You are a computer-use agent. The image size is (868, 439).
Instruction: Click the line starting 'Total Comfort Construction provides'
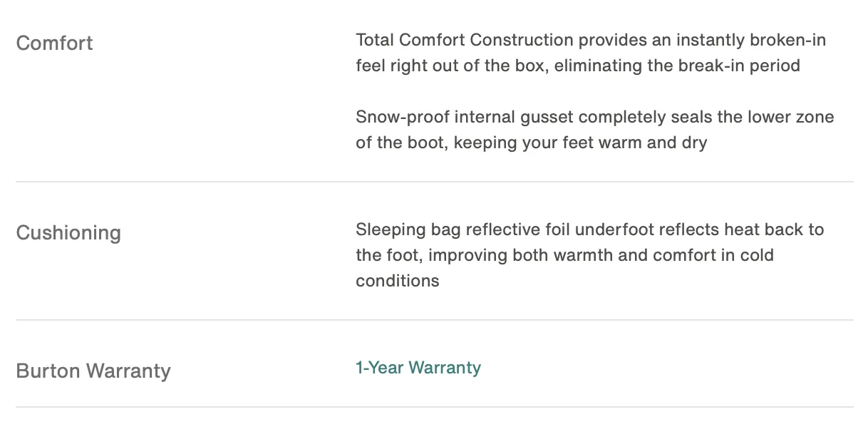point(591,40)
